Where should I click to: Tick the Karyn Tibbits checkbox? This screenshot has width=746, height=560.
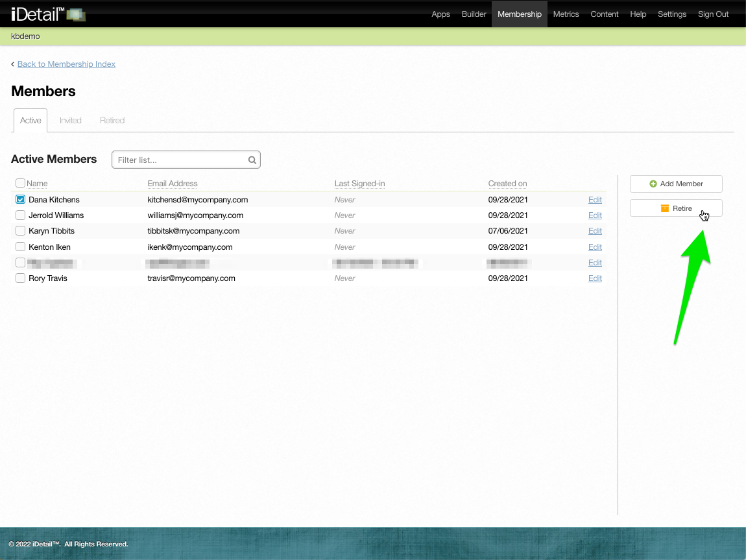[21, 231]
